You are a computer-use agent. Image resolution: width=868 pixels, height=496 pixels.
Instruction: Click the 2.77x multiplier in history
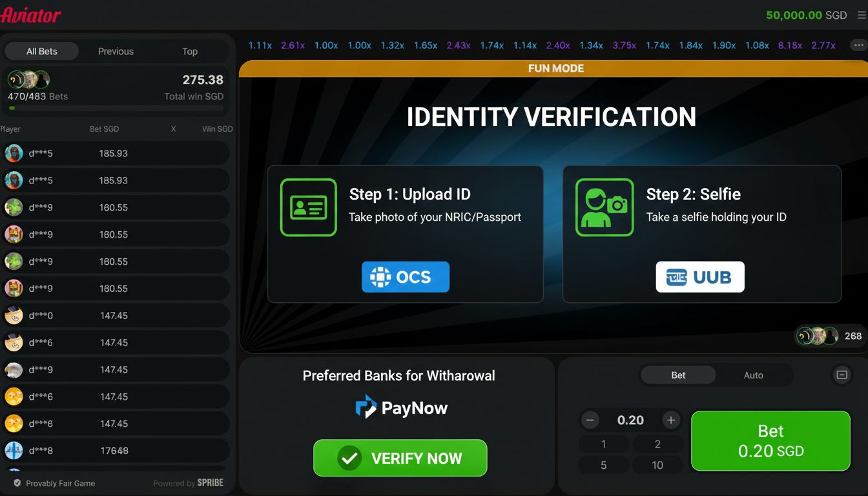[x=823, y=45]
